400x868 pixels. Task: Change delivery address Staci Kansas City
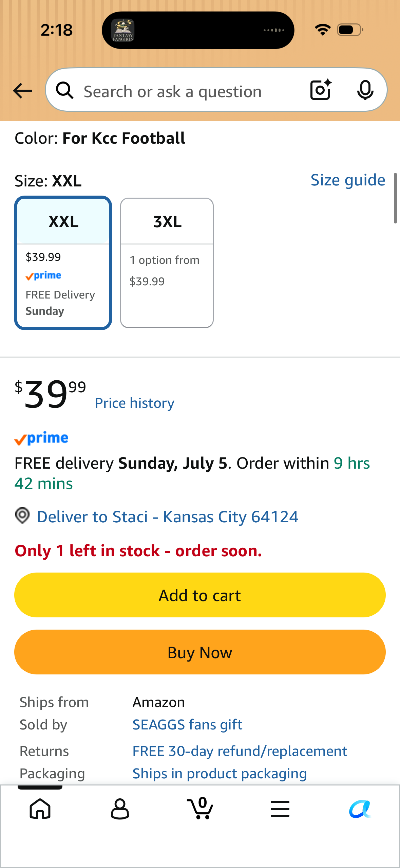167,517
